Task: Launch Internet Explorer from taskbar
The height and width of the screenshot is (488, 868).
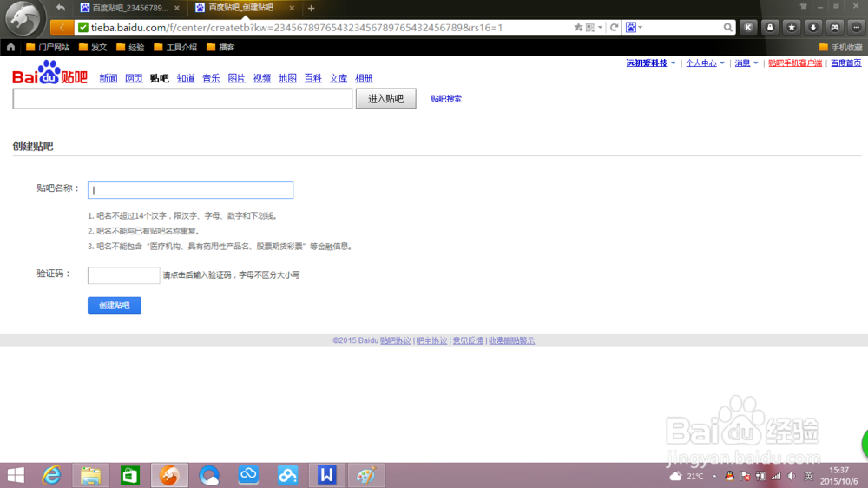Action: (51, 475)
